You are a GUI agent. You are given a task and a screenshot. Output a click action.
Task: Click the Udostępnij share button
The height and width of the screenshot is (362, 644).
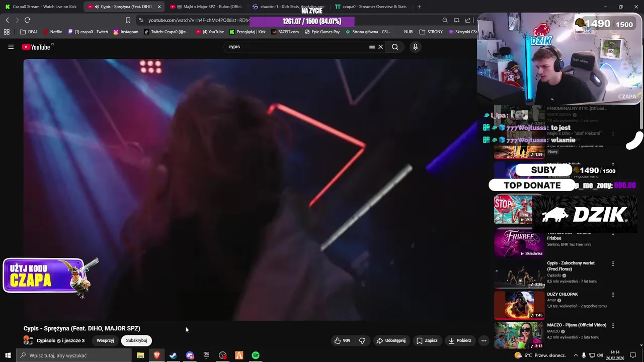click(x=391, y=340)
